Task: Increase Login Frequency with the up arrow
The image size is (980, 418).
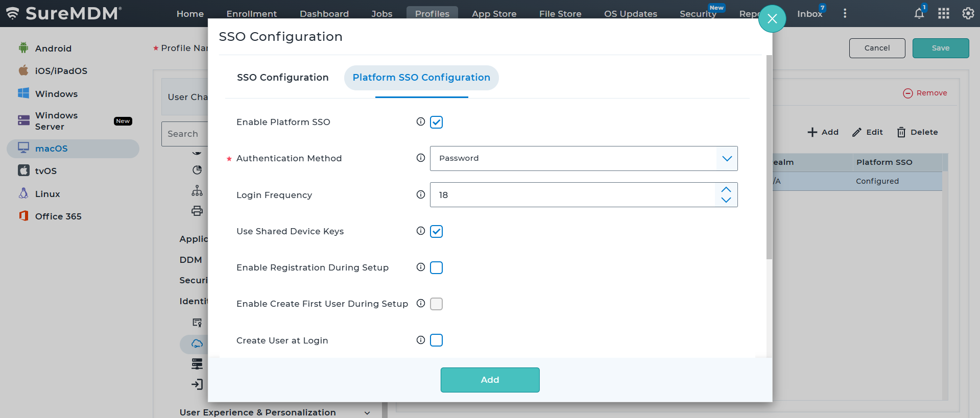Action: (x=726, y=189)
